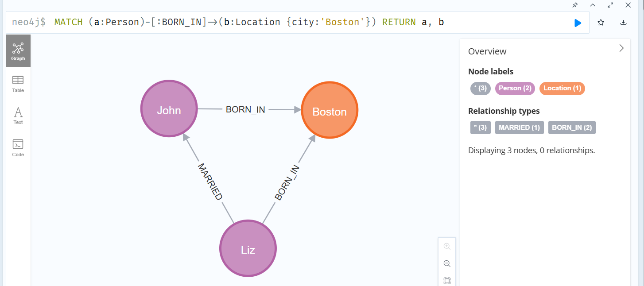Switch to Table view
The height and width of the screenshot is (286, 644).
[x=18, y=84]
